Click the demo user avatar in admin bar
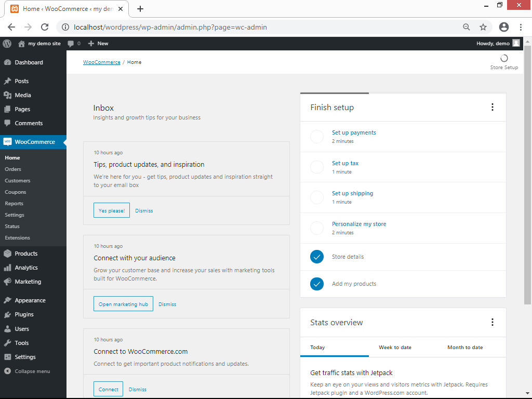 [x=516, y=43]
